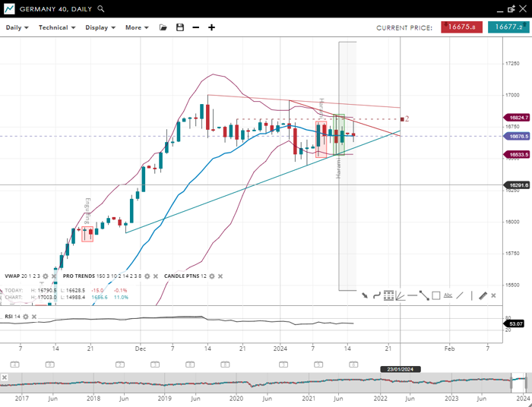
Task: Select the ruler measurement tool
Action: click(x=483, y=295)
